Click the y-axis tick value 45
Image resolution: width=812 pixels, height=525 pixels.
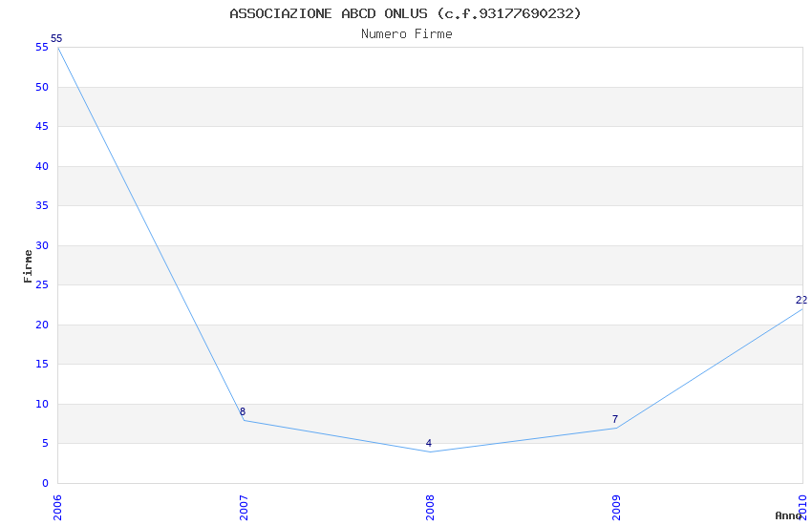coord(42,127)
